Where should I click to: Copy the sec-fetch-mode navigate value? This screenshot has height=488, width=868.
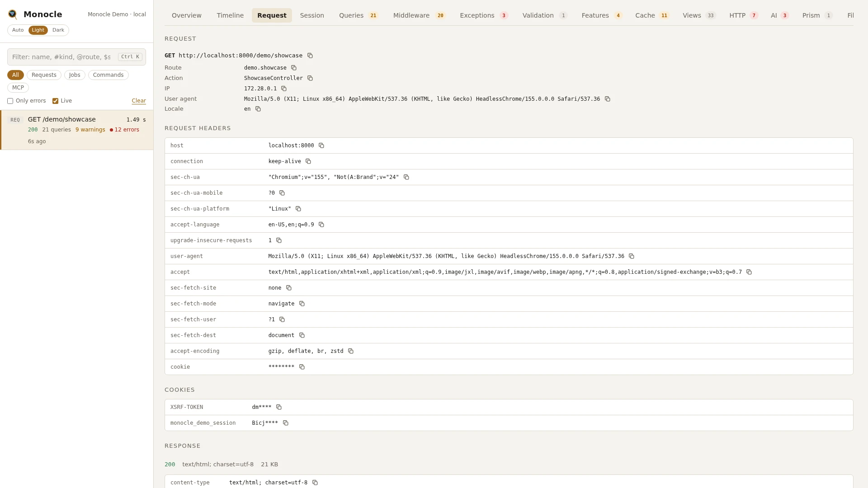(302, 304)
